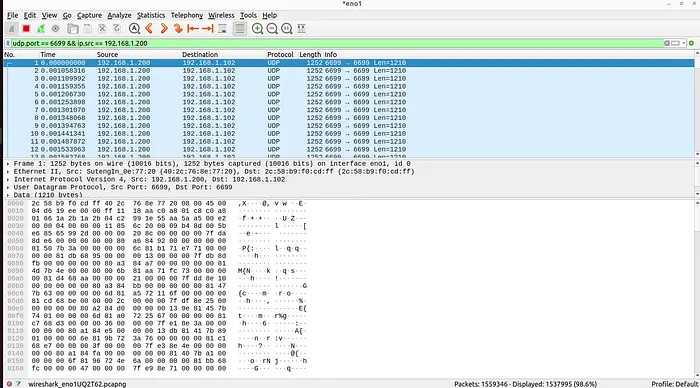Open the Capture menu

pyautogui.click(x=89, y=15)
